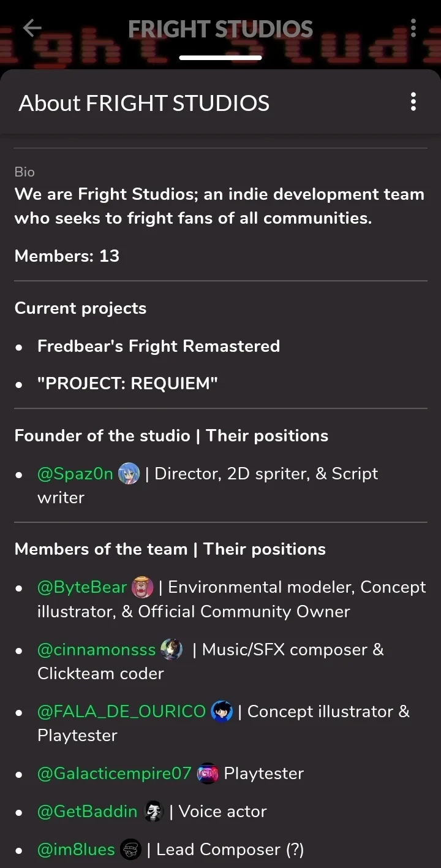Tap the FRIGHT STUDIOS header title
The image size is (441, 868).
click(221, 29)
